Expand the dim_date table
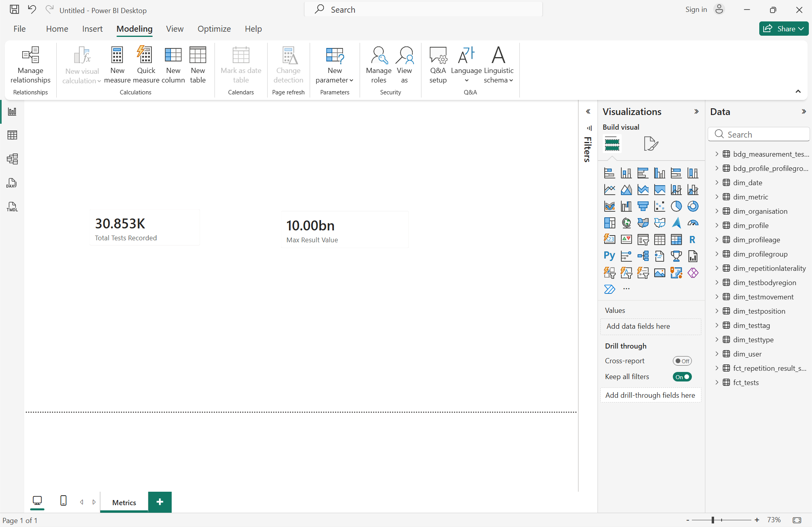This screenshot has width=812, height=527. pos(716,182)
